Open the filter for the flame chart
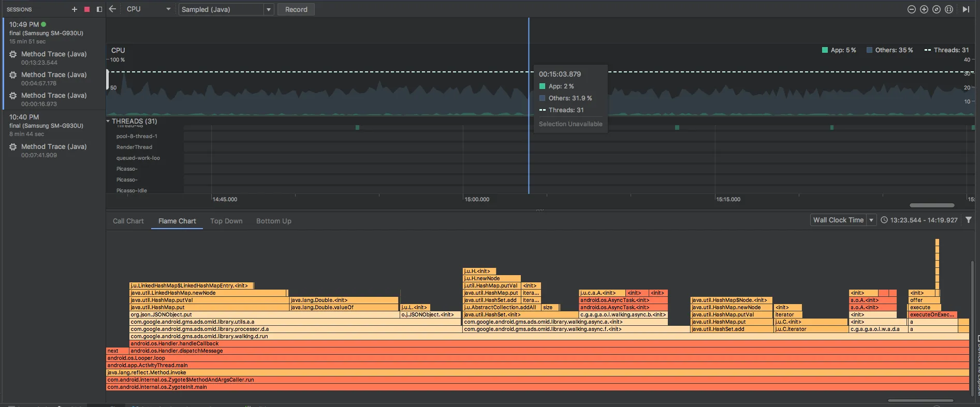The width and height of the screenshot is (980, 407). 969,220
